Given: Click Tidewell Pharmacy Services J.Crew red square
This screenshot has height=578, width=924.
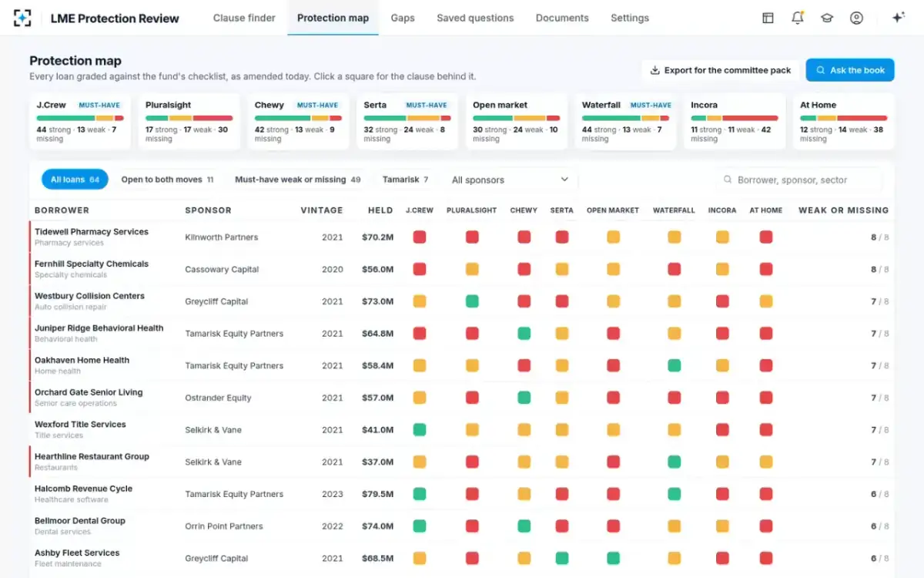Looking at the screenshot, I should click(x=420, y=237).
